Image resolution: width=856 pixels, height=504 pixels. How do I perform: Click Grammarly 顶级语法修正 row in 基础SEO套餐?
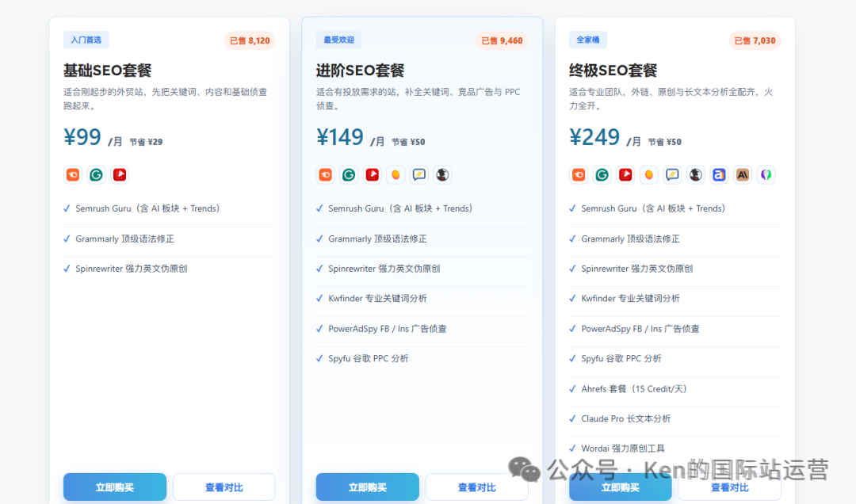(x=170, y=239)
